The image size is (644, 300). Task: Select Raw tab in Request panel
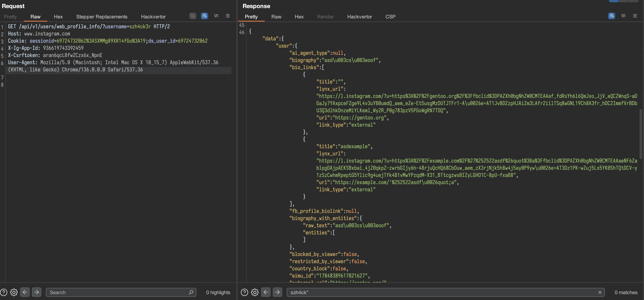point(36,17)
